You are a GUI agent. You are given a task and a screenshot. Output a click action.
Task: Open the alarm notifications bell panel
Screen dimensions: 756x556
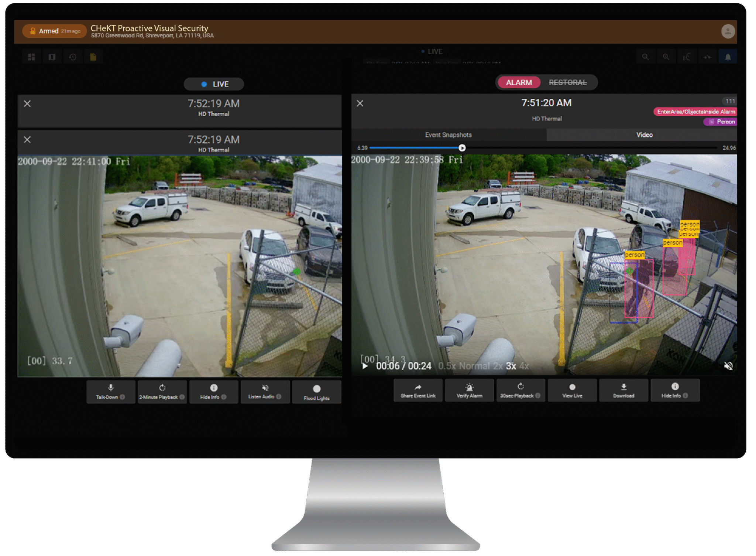point(728,56)
